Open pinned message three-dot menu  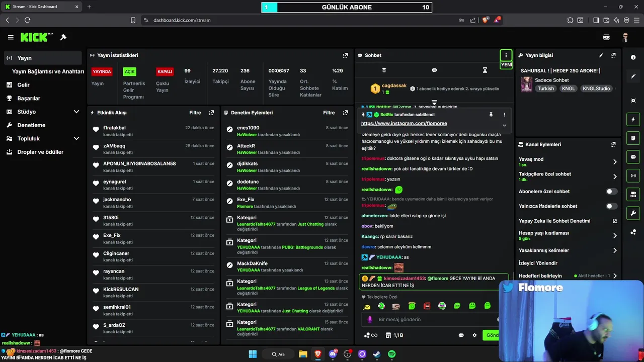click(x=504, y=115)
